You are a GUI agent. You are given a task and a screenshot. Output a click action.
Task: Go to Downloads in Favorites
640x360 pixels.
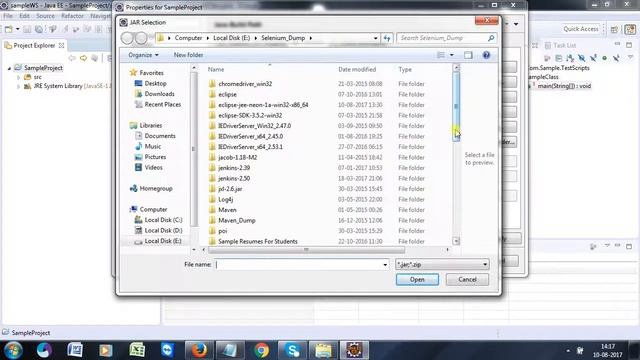(159, 94)
